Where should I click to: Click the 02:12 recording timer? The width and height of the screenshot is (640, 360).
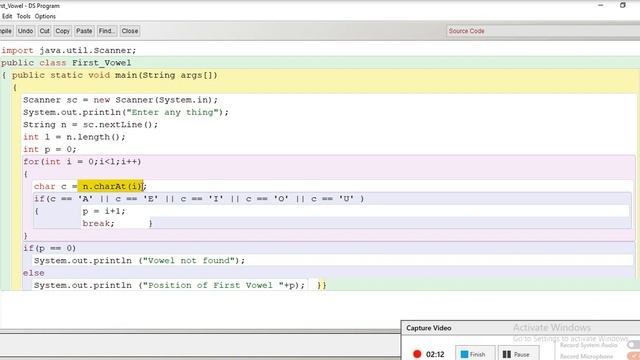435,354
